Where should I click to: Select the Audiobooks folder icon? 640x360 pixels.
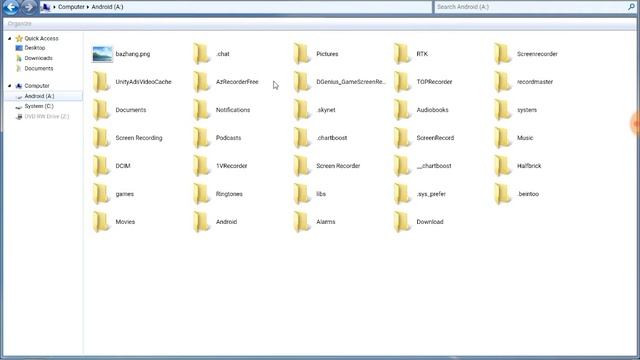click(x=402, y=110)
